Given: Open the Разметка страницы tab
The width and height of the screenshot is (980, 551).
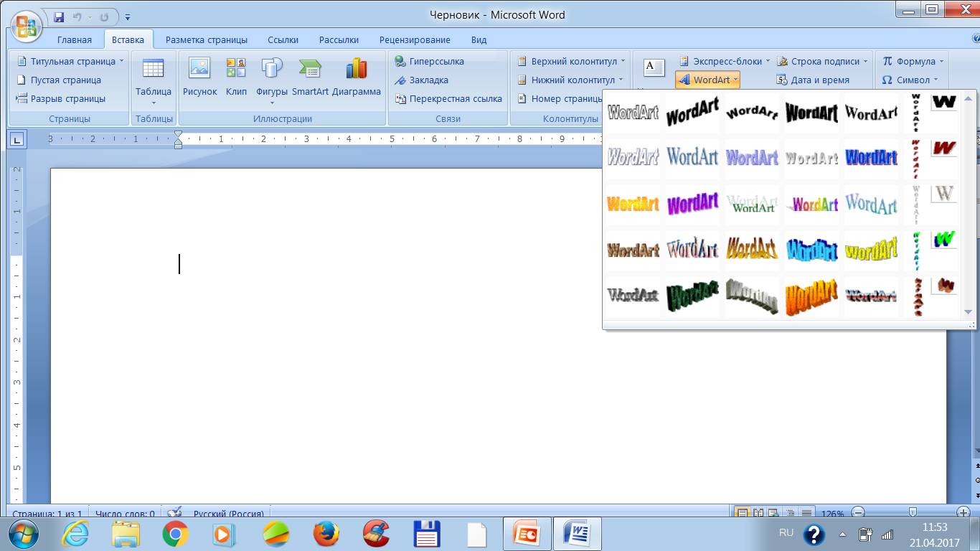Looking at the screenshot, I should pyautogui.click(x=207, y=40).
